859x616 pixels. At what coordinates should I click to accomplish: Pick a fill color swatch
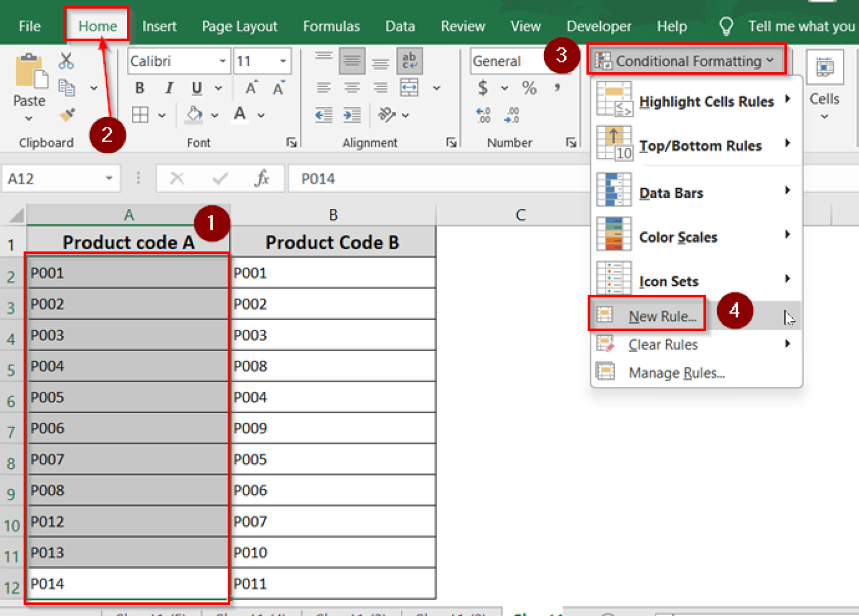tap(193, 115)
